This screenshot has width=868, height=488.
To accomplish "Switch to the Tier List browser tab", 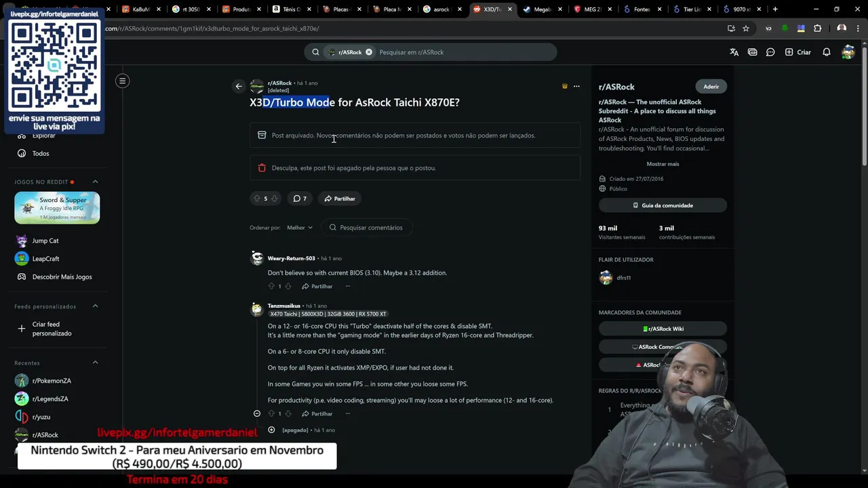I will pos(692,9).
